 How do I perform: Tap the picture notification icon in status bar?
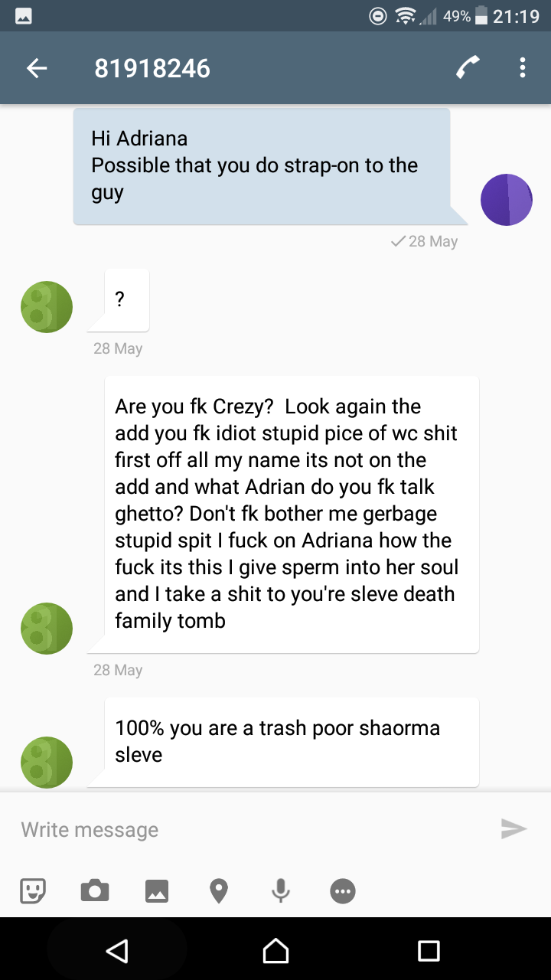coord(24,17)
